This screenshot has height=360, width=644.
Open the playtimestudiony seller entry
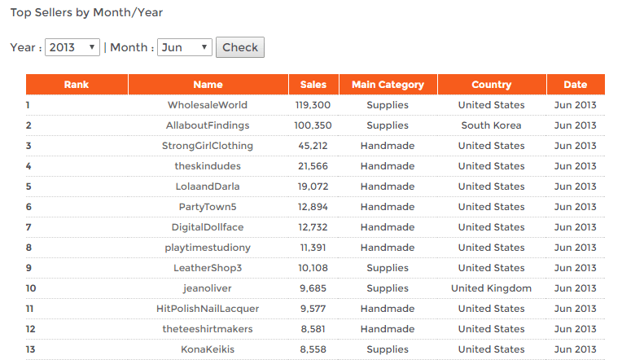point(208,248)
